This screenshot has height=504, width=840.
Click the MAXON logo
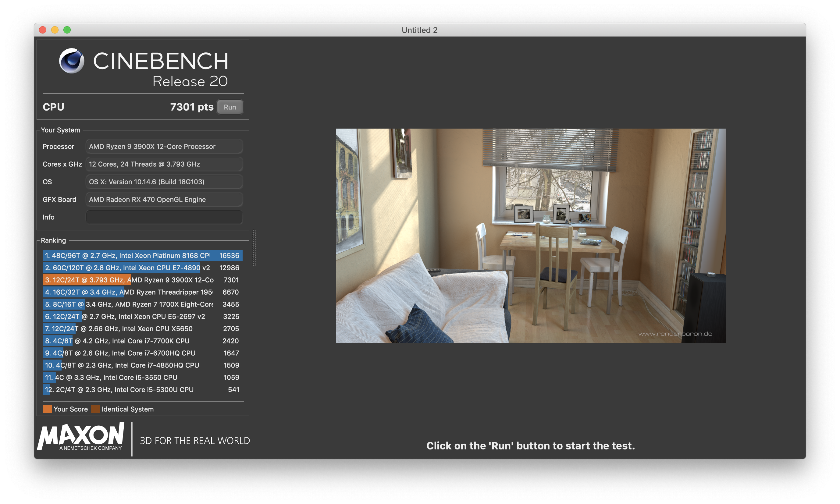[x=81, y=436]
